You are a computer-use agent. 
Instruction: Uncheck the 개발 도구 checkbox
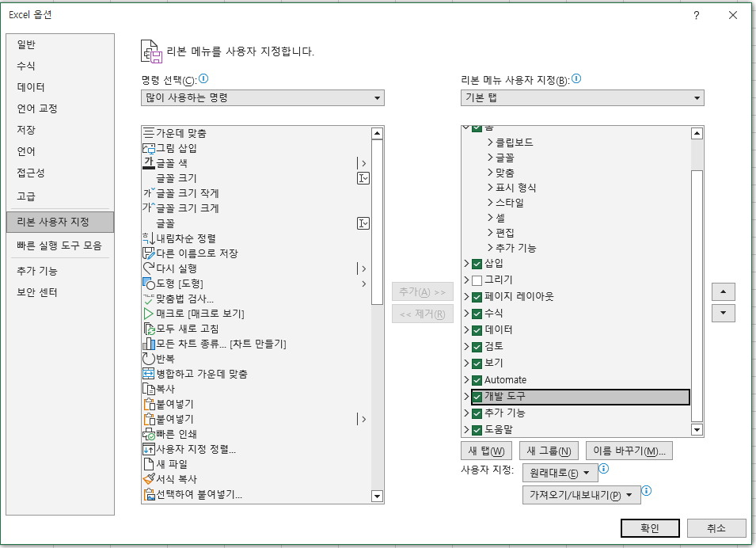pos(477,397)
